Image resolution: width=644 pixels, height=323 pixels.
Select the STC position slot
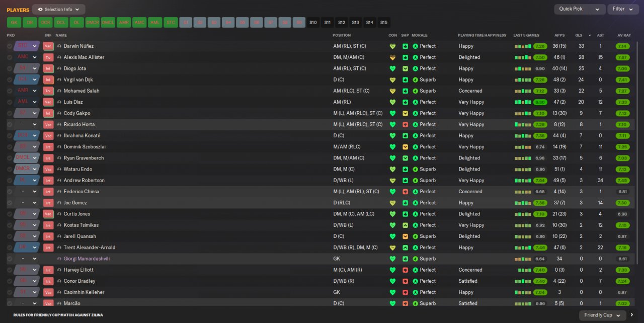(171, 22)
